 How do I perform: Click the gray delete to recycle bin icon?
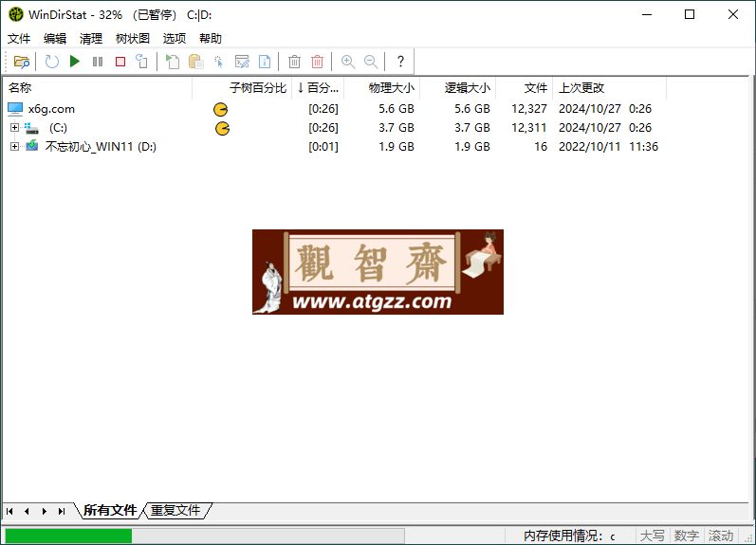pyautogui.click(x=295, y=62)
